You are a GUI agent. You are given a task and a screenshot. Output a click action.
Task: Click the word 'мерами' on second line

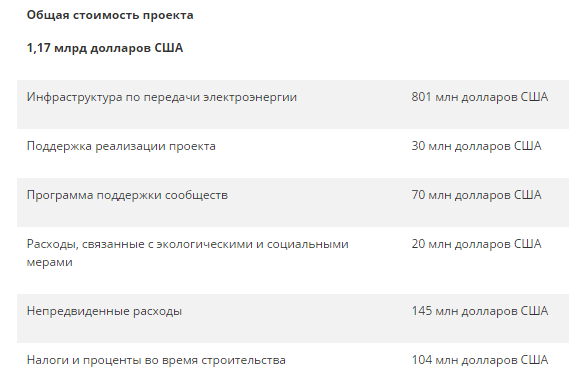(x=50, y=262)
